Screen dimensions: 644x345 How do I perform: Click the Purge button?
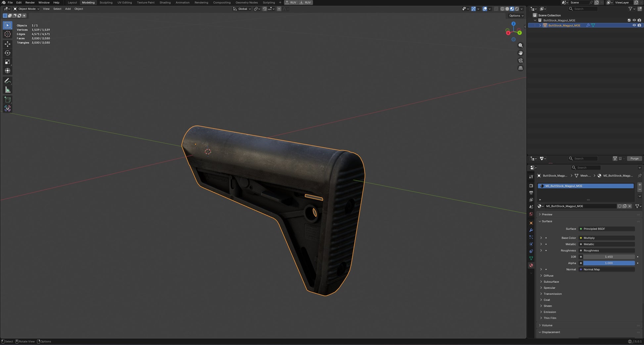point(634,159)
